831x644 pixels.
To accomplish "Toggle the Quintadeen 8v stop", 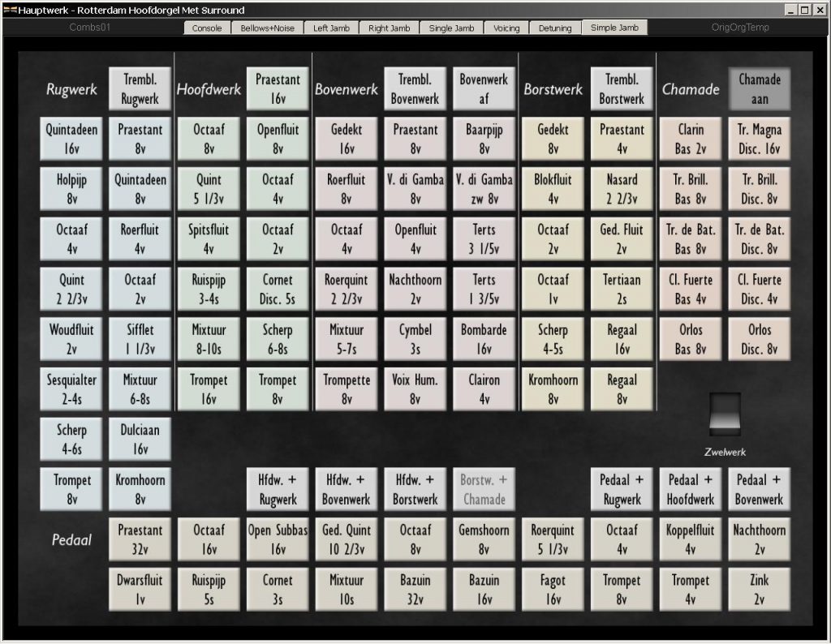I will 140,188.
